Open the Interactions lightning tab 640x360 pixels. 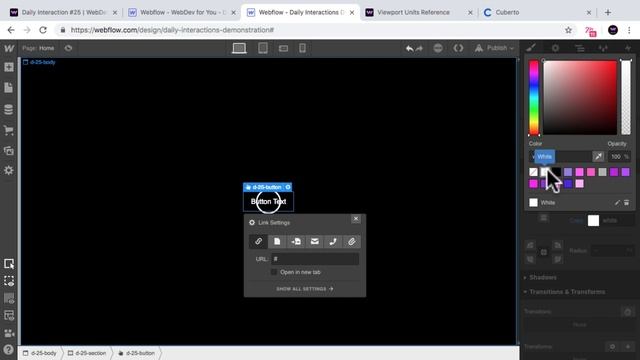pos(627,48)
